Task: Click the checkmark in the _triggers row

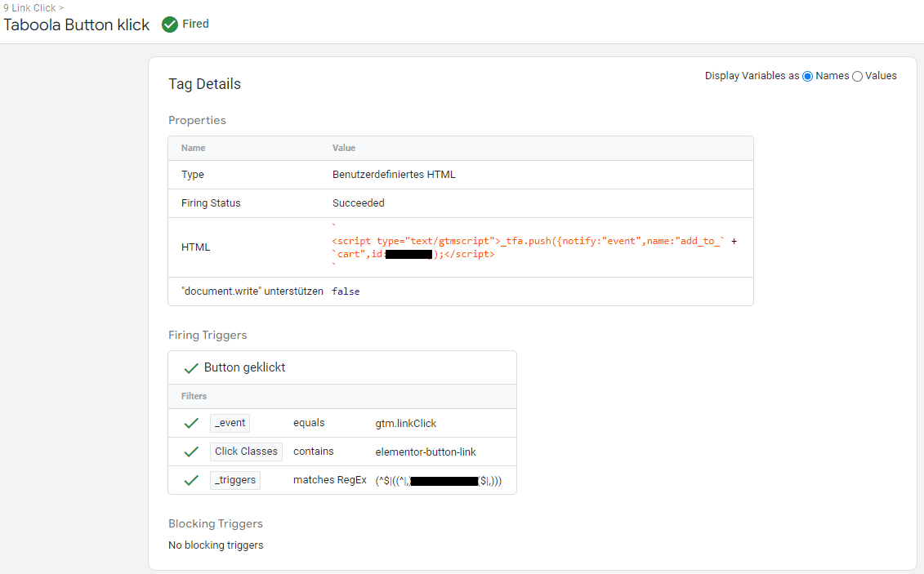Action: 191,480
